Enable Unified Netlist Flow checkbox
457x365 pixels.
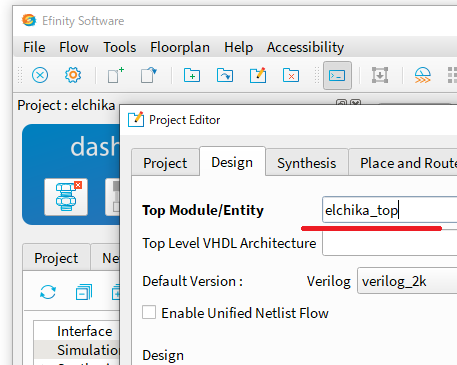coord(149,312)
